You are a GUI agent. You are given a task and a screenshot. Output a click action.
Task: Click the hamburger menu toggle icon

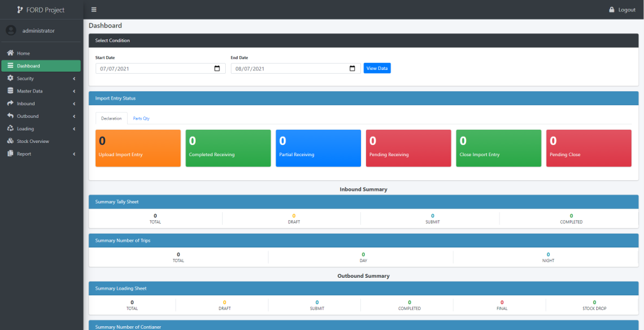click(94, 9)
